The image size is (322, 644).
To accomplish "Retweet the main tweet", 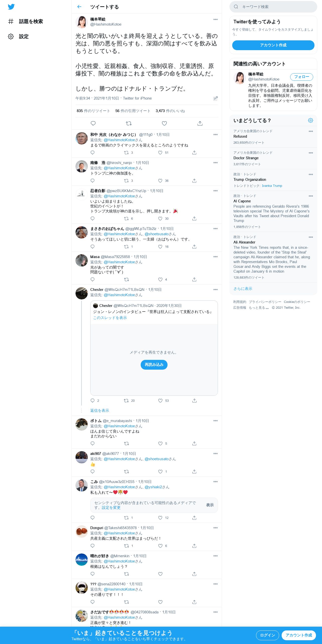I will tap(129, 123).
